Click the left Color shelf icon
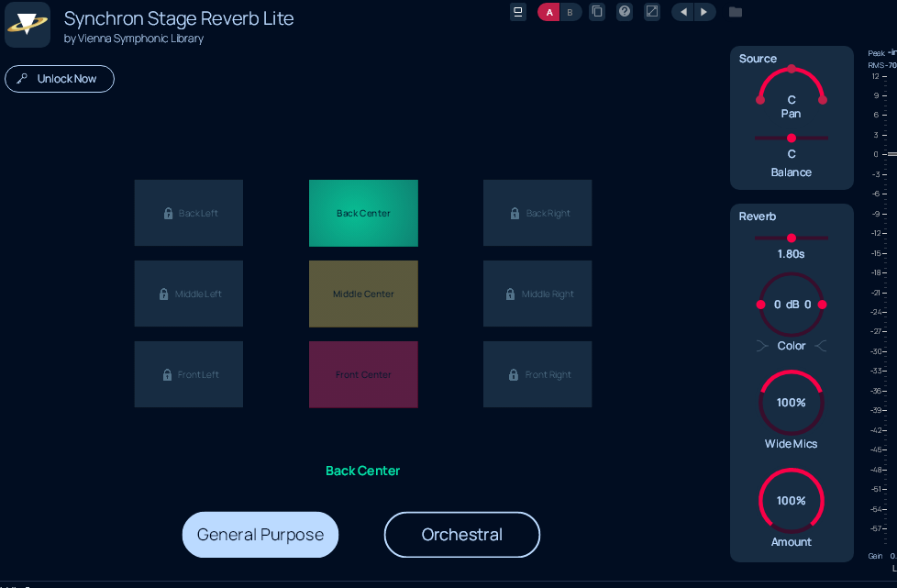The width and height of the screenshot is (897, 588). [762, 346]
